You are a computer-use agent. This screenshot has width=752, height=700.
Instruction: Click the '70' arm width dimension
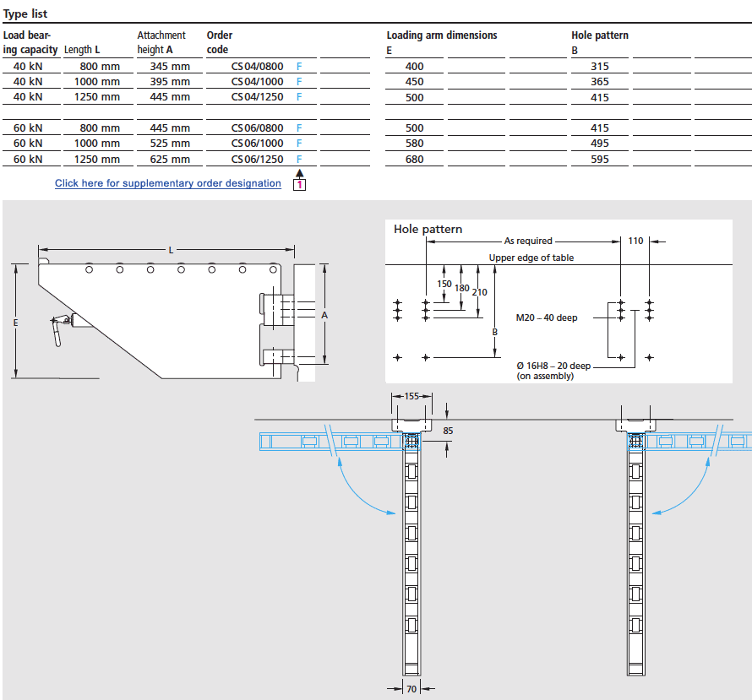coord(411,689)
